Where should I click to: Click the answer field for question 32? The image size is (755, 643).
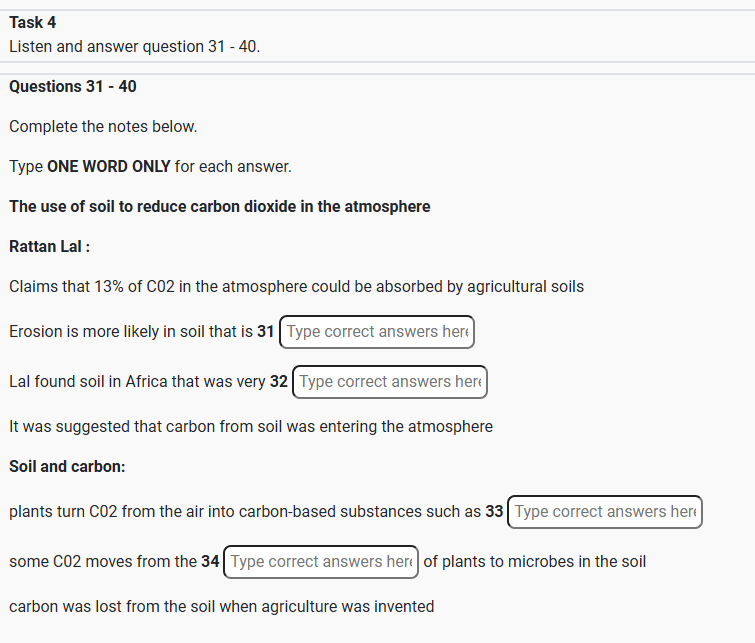pos(390,382)
